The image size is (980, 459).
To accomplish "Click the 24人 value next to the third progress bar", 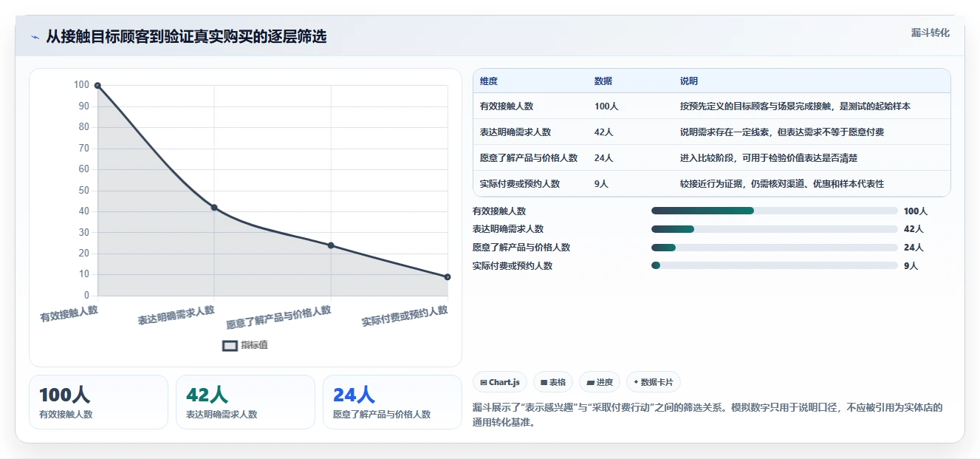I will click(x=914, y=248).
